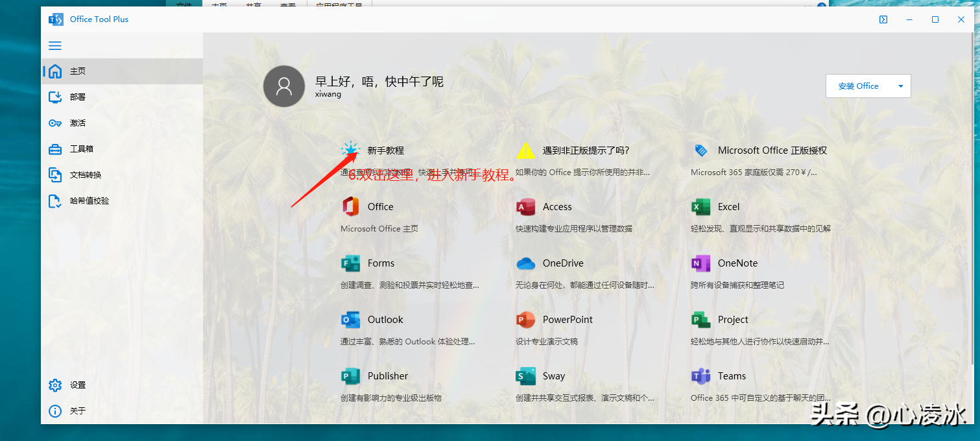
Task: Click text 轻松发现、直观显示和共享数据中的见解
Action: (x=761, y=229)
